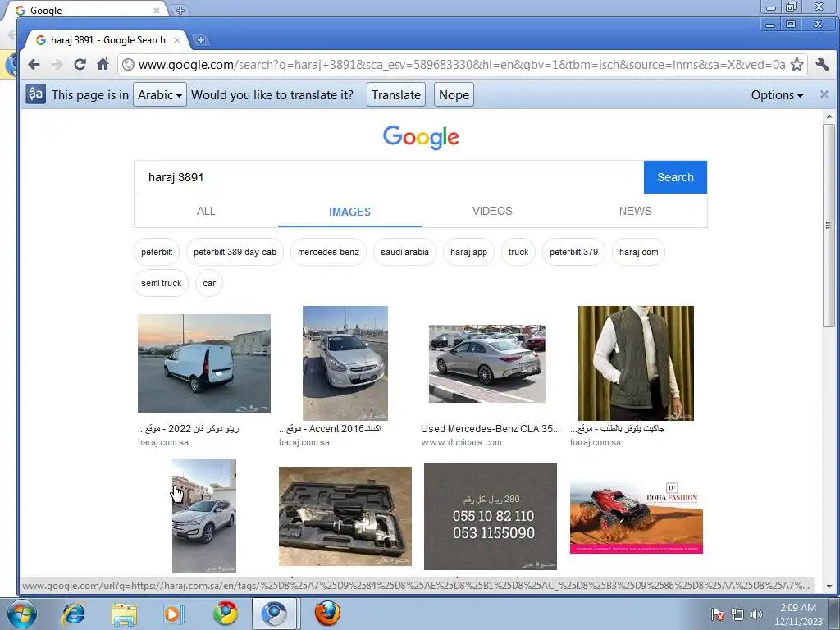Click the page vertical scrollbar thumb
Viewport: 840px width, 630px height.
(x=829, y=225)
